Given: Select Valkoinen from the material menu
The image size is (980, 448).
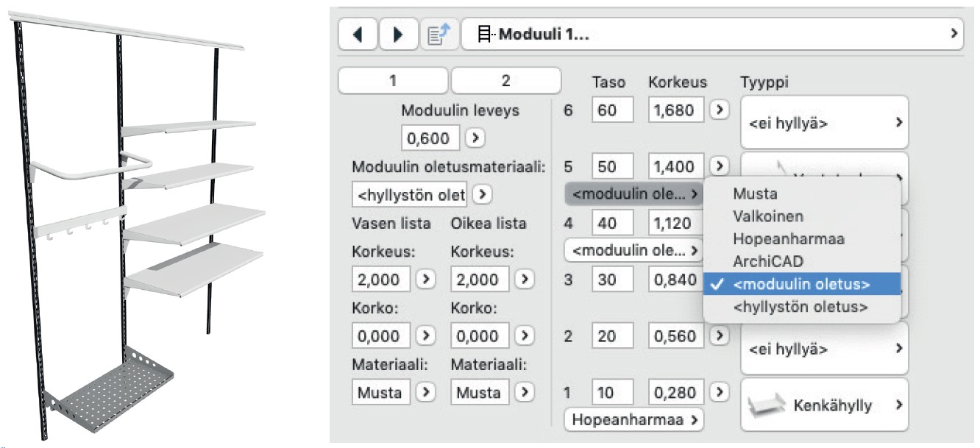Looking at the screenshot, I should pos(768,216).
